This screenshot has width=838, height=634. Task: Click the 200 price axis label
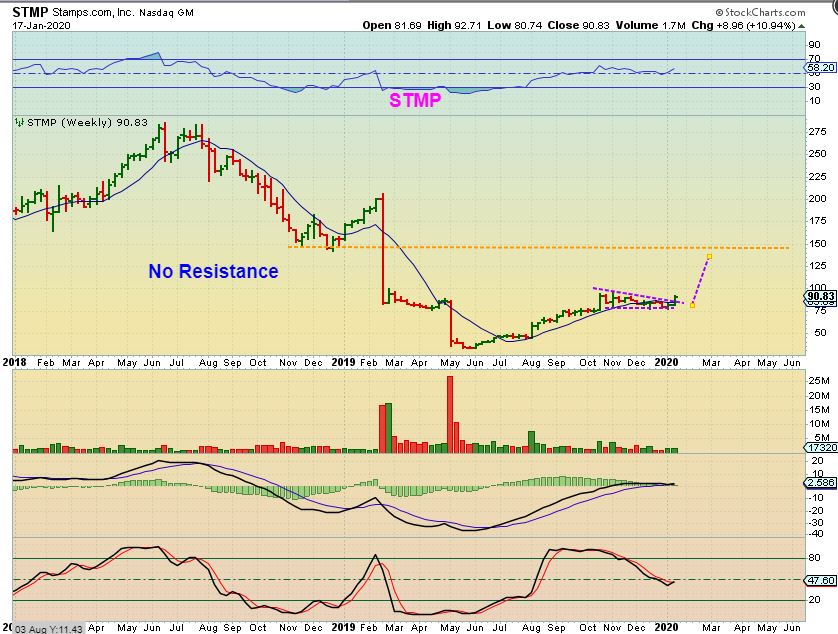tap(817, 198)
